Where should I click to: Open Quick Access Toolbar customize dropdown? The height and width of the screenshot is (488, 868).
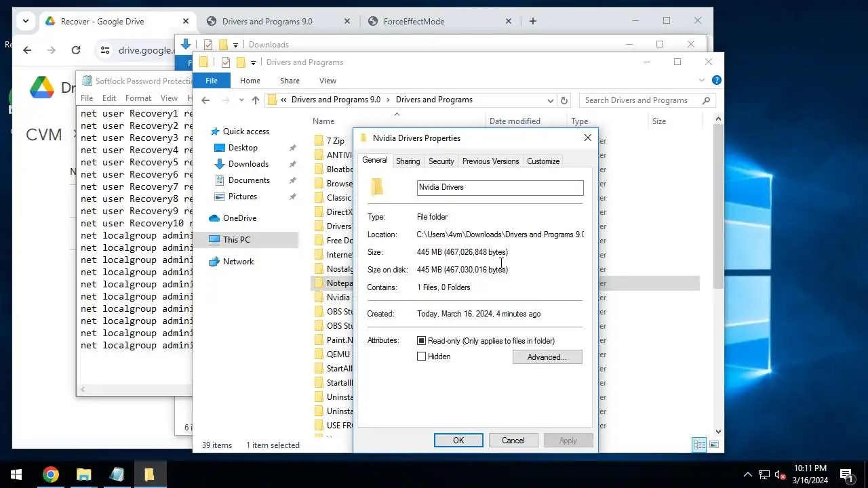[253, 62]
